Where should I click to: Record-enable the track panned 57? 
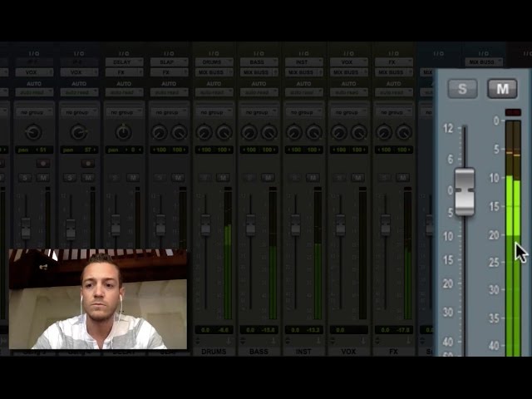88,164
